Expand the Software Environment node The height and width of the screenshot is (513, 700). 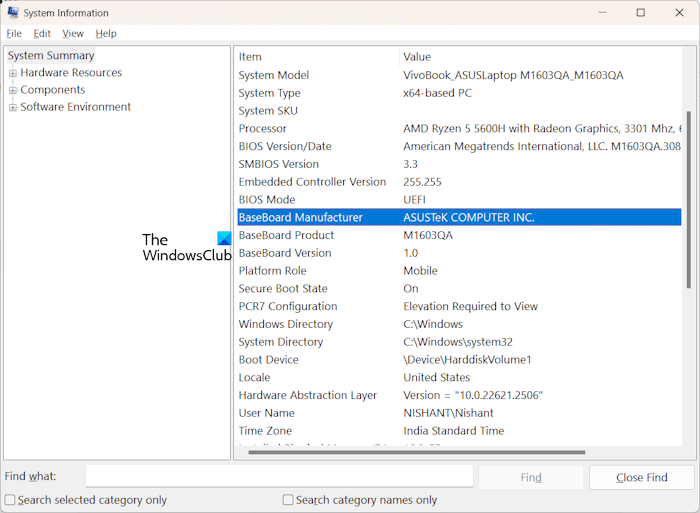coord(13,107)
